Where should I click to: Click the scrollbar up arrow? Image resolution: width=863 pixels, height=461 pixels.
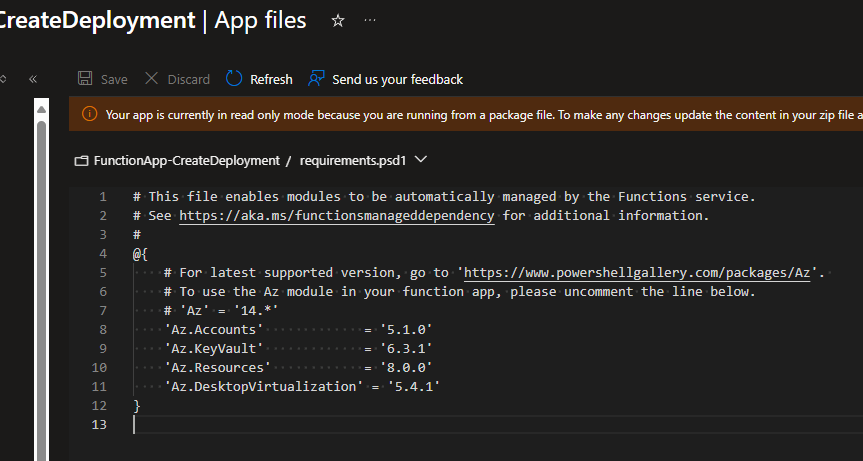(41, 109)
